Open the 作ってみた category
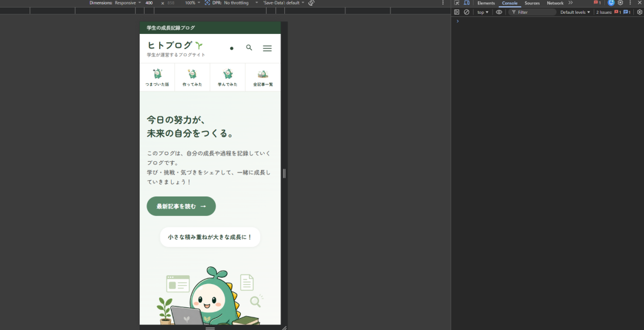Viewport: 644px width, 330px height. coord(192,77)
